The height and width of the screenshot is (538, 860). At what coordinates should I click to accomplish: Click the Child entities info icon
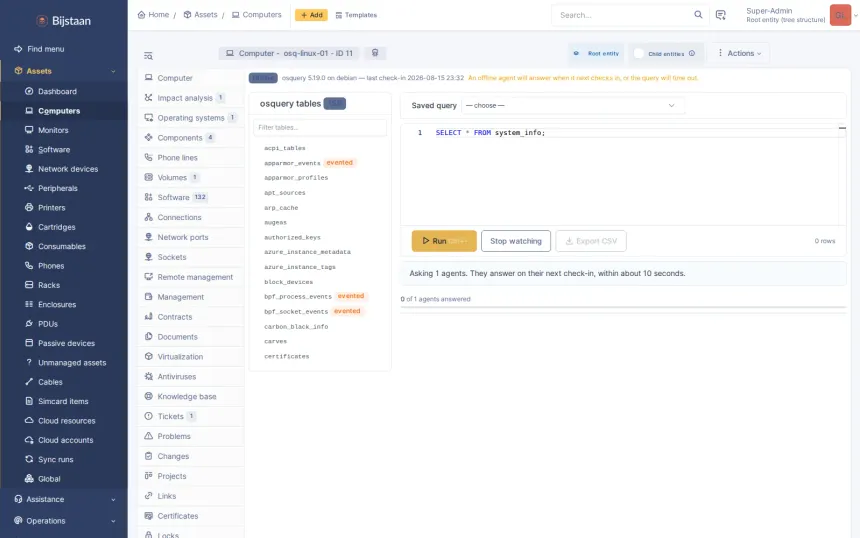(692, 54)
